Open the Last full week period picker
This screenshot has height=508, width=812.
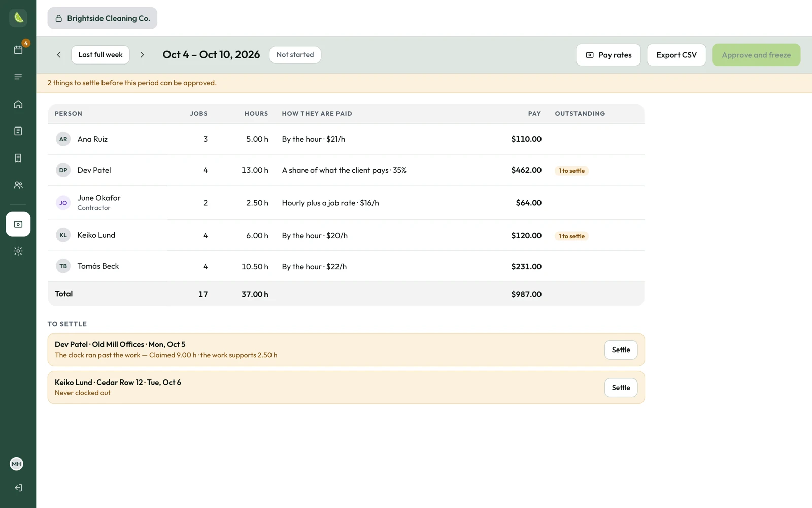coord(100,55)
